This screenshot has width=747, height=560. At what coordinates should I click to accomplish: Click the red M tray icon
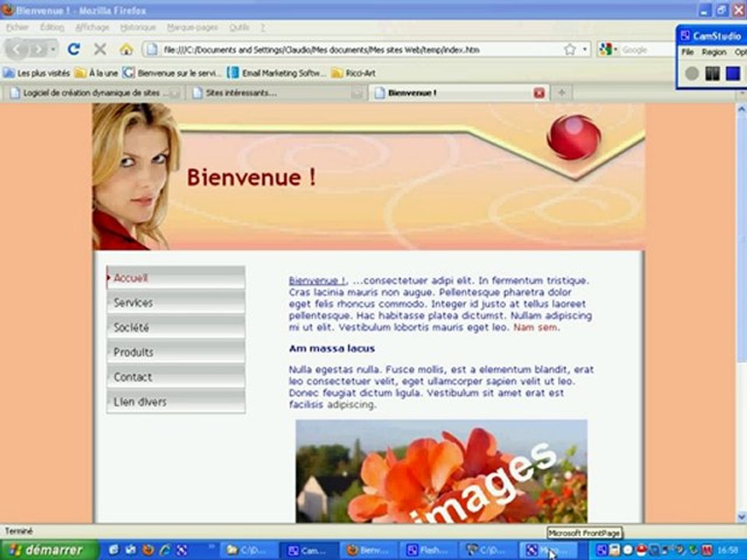coord(707,550)
